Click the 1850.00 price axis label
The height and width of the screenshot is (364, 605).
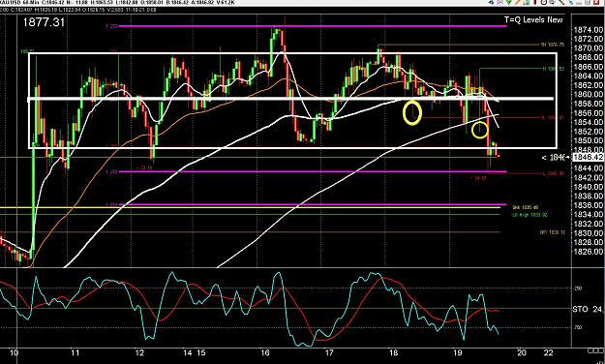pos(588,141)
